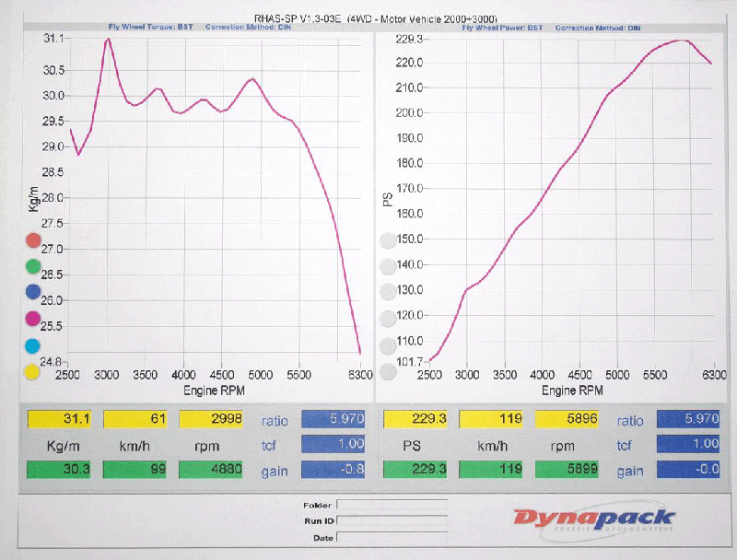Click the yellow 31.1 peak torque value
737x560 pixels.
point(59,421)
